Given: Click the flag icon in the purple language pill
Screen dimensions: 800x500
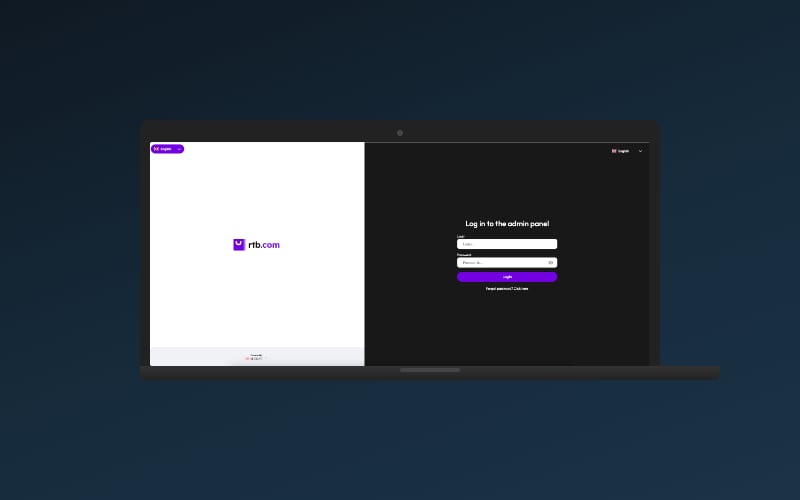Looking at the screenshot, I should (x=156, y=149).
